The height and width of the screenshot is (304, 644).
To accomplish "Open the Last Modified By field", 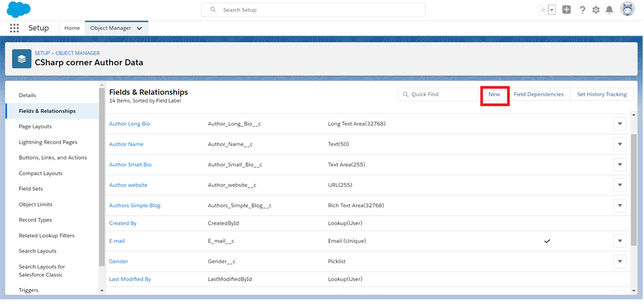I will (x=130, y=279).
